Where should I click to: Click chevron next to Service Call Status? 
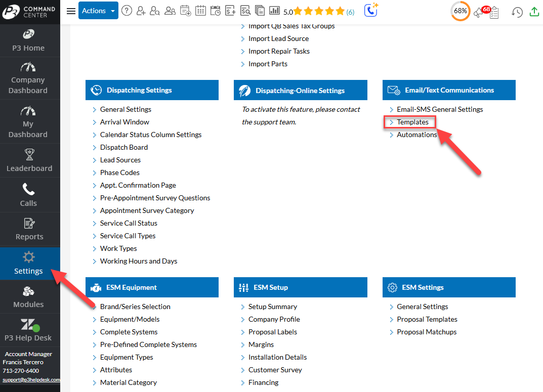click(95, 224)
